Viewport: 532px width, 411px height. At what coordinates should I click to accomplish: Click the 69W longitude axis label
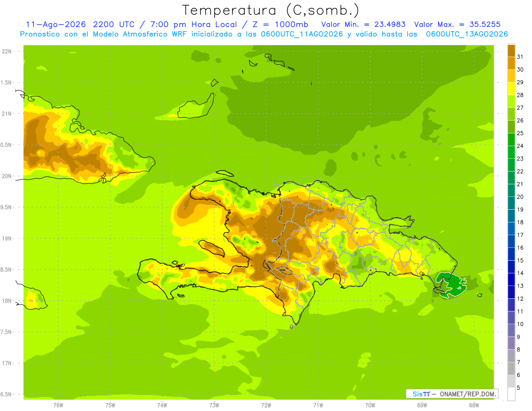422,405
